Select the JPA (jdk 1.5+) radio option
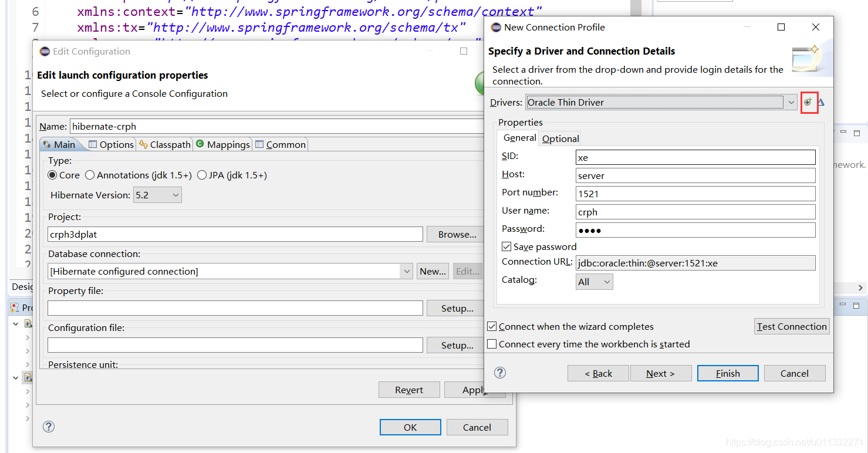The image size is (868, 453). tap(202, 175)
